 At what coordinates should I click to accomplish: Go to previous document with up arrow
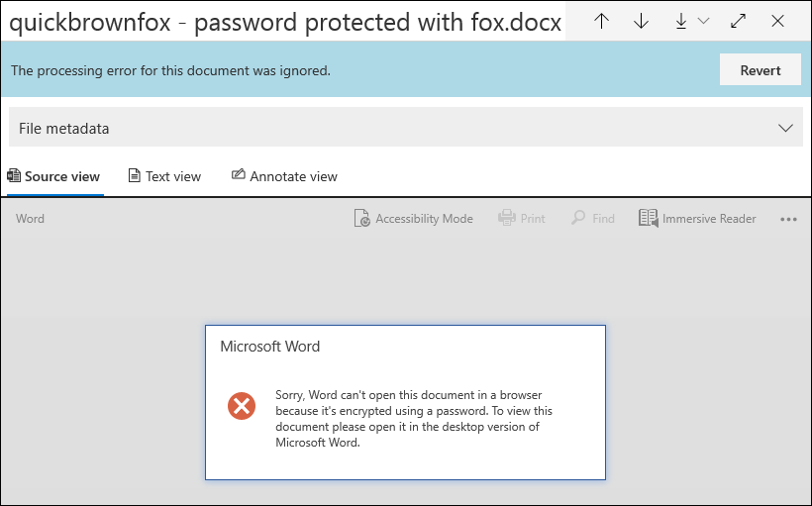601,21
